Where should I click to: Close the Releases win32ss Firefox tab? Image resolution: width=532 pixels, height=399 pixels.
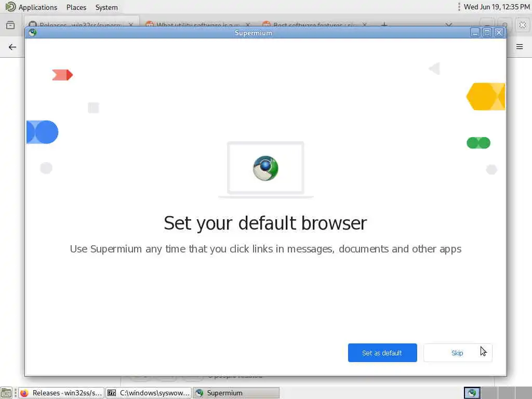pyautogui.click(x=130, y=24)
